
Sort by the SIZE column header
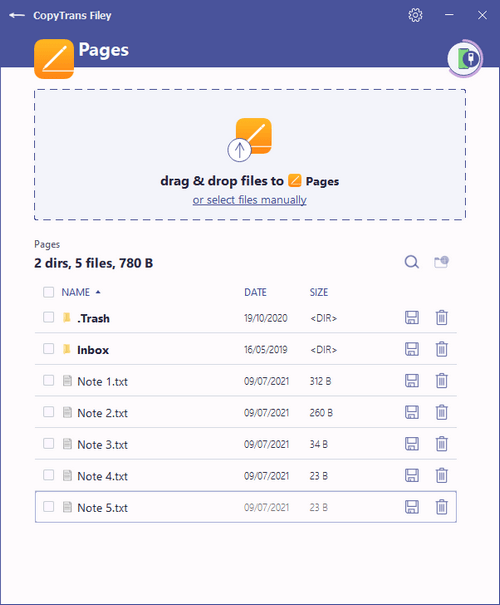point(319,292)
